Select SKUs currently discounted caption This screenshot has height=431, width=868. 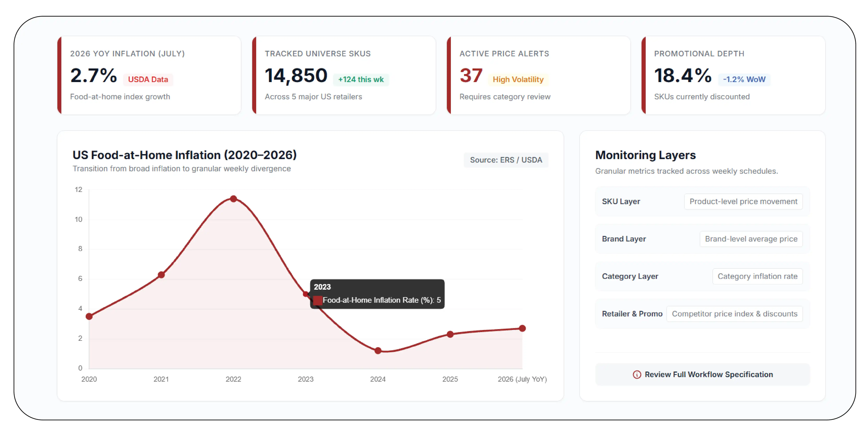(x=702, y=97)
